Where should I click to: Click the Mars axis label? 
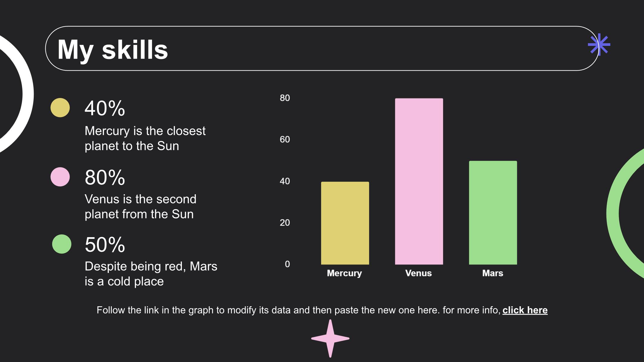493,273
